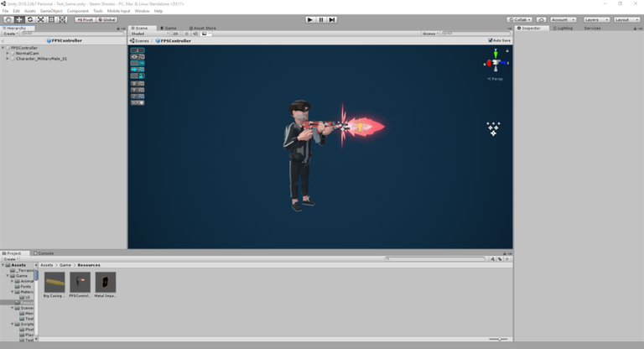Select the combined Transform tool
Viewport: 644px width, 349px height.
point(62,20)
